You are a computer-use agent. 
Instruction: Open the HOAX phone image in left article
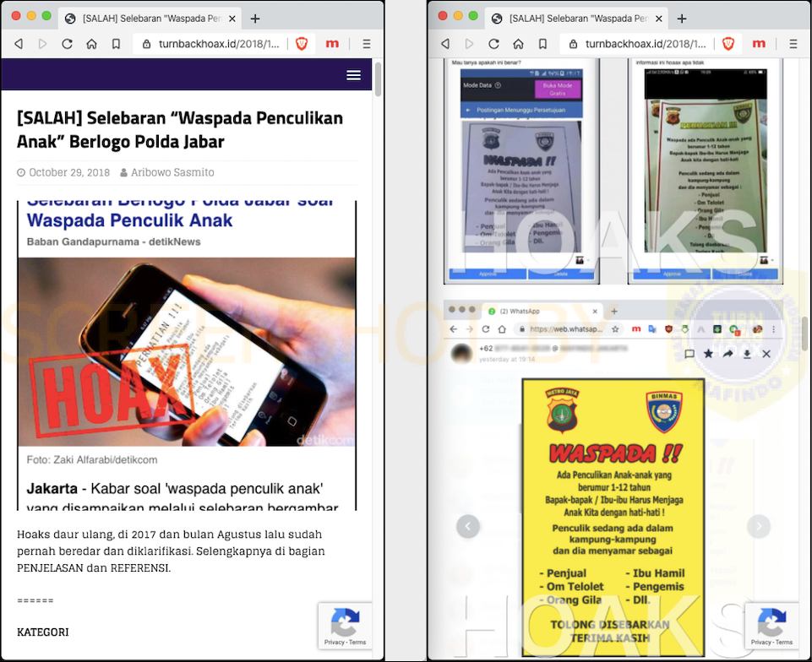[187, 352]
